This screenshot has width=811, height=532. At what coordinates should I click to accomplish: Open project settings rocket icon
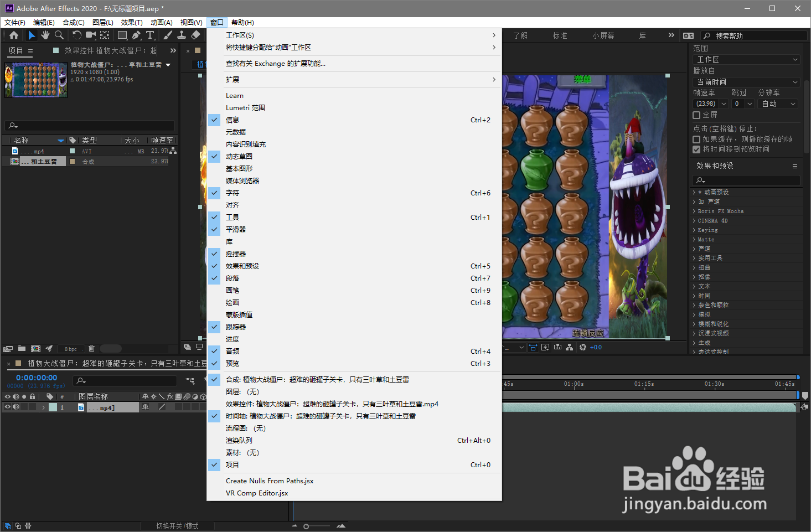[49, 349]
